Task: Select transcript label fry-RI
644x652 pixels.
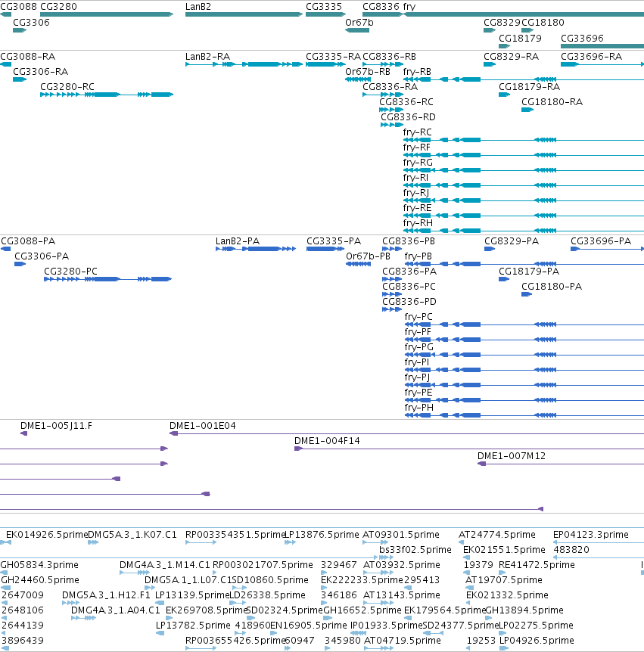Action: 415,178
